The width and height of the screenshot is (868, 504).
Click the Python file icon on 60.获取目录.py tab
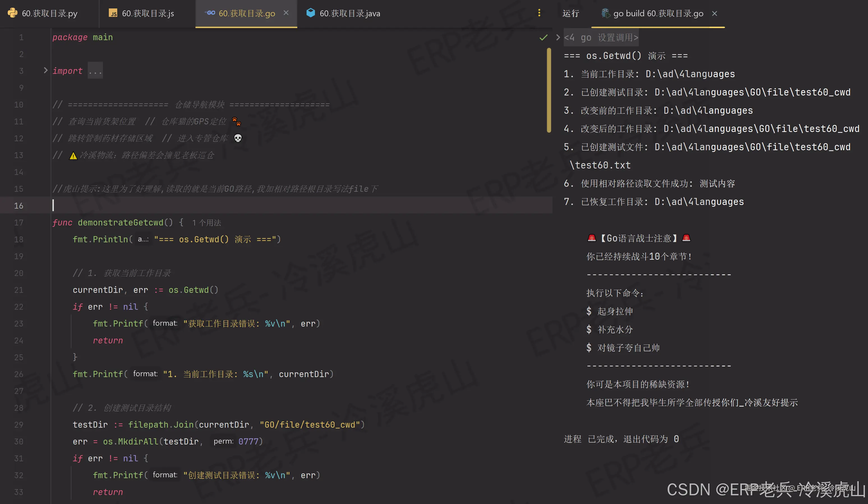[x=12, y=13]
